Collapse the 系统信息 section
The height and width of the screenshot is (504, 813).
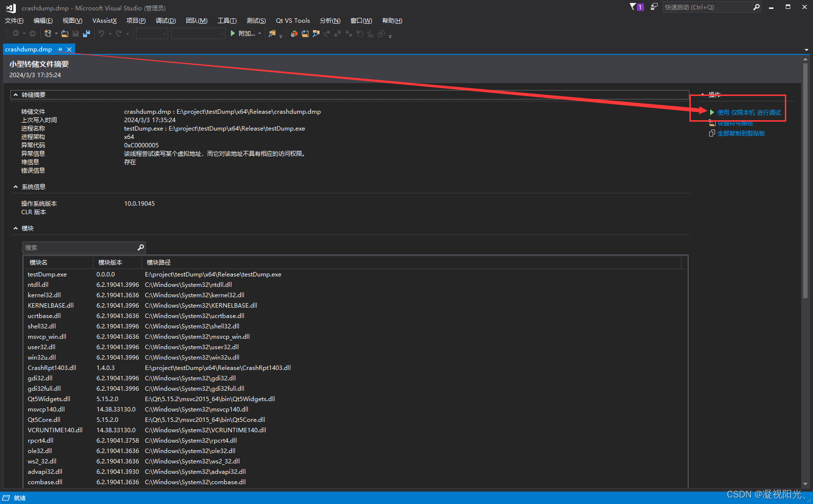(x=15, y=186)
